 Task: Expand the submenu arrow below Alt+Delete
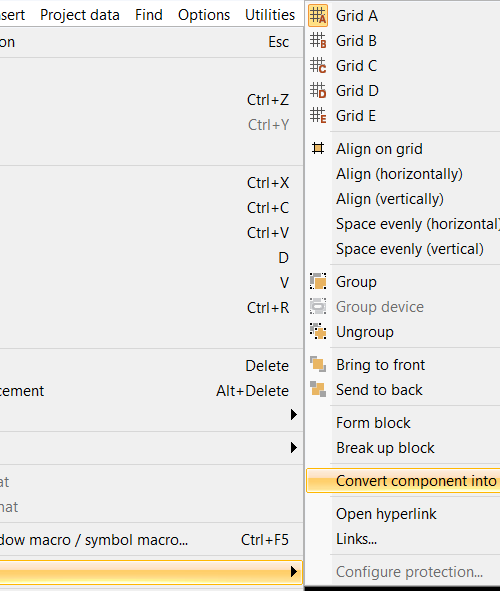(x=294, y=415)
